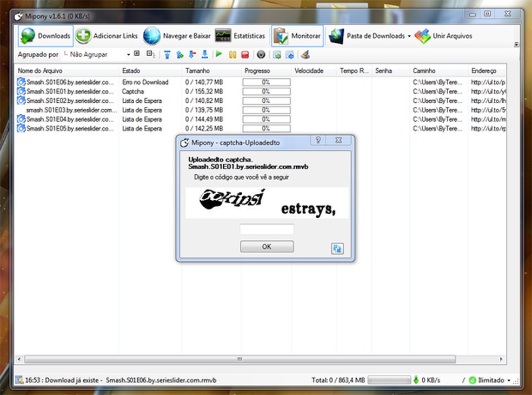Click the horizontal scrollbar thumb

pyautogui.click(x=240, y=359)
